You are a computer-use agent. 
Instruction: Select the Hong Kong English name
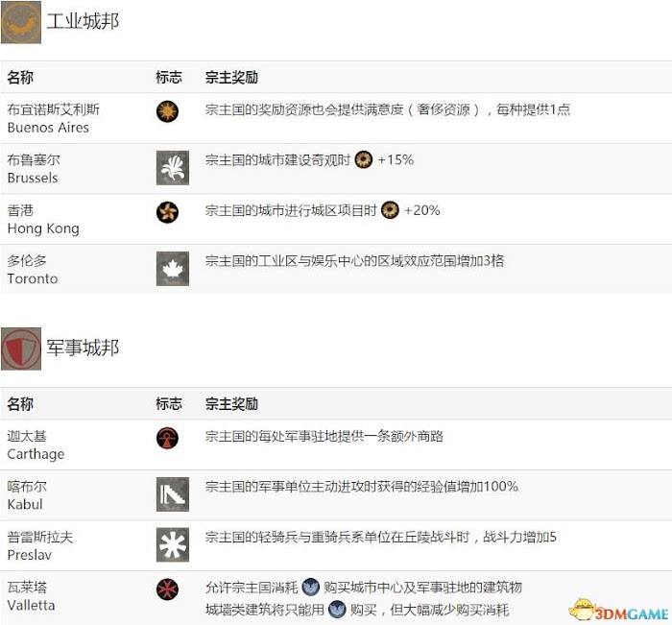coord(43,228)
